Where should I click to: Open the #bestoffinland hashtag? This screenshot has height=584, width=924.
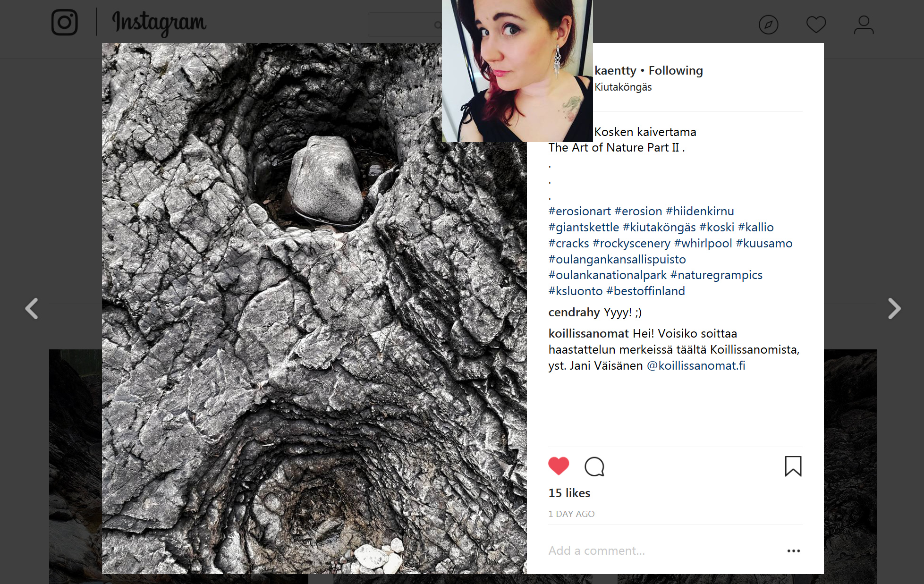[x=645, y=291]
